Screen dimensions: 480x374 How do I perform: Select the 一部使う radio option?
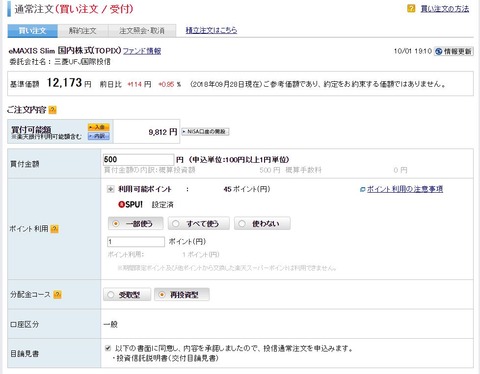click(136, 224)
